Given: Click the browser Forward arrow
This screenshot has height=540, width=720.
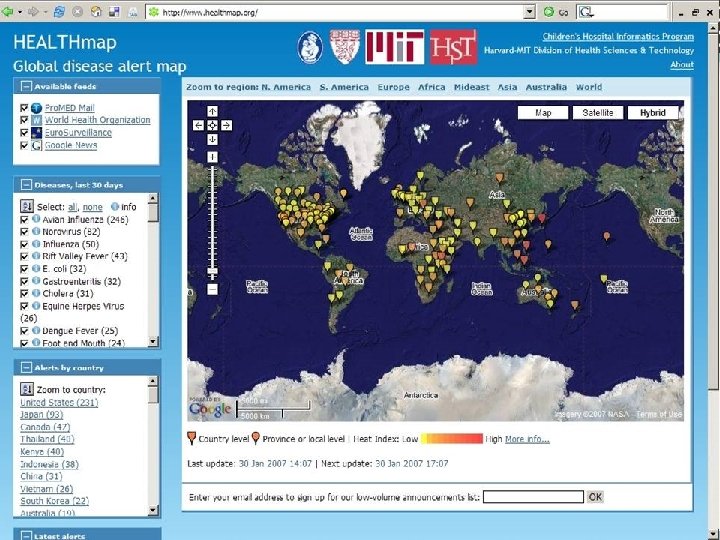Looking at the screenshot, I should click(33, 11).
